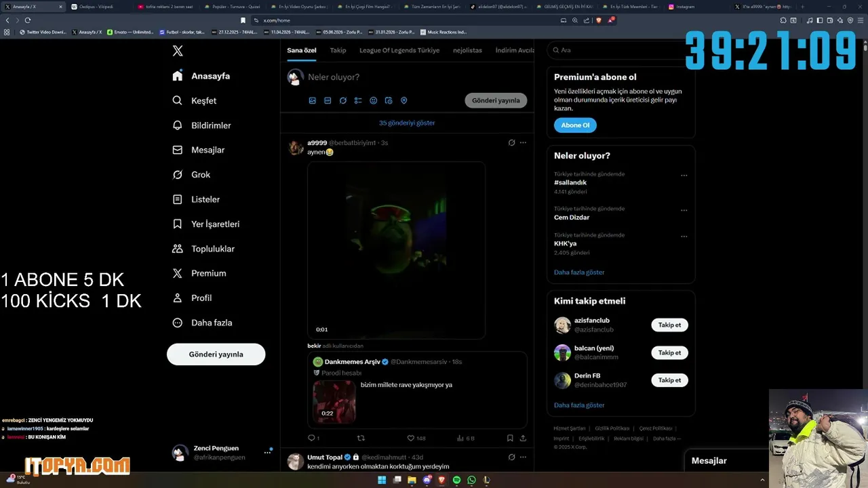Play the video in a9999's post
The image size is (868, 488).
point(396,250)
